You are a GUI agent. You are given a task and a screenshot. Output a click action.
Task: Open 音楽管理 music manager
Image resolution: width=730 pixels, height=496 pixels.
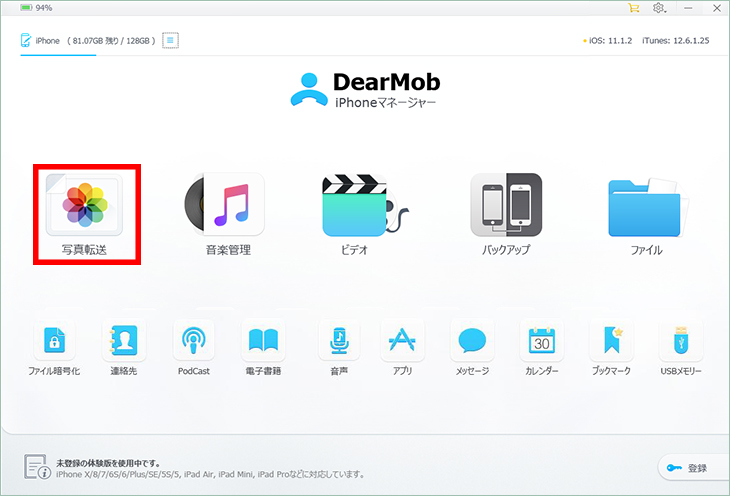[x=227, y=214]
